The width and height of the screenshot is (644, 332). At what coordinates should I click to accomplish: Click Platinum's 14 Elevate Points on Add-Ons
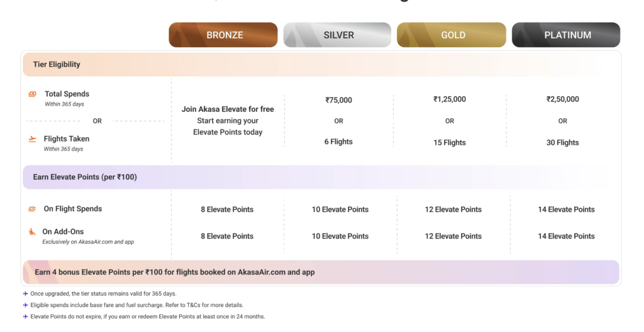click(x=567, y=236)
